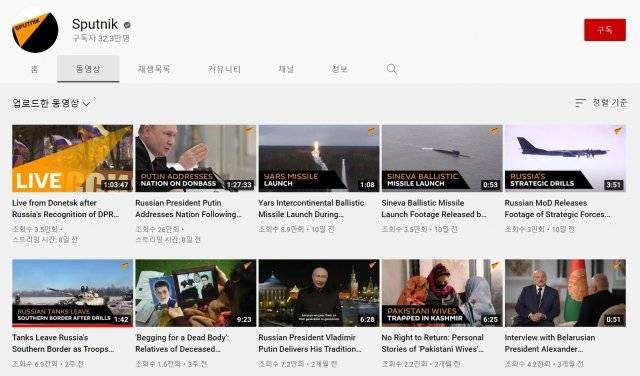The width and height of the screenshot is (640, 376).
Task: Open the Russian Tanks Leave thumbnail
Action: [72, 293]
